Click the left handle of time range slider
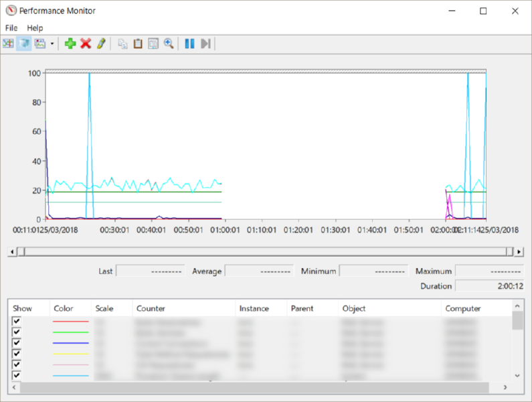Viewport: 532px width, 402px height. [21, 252]
